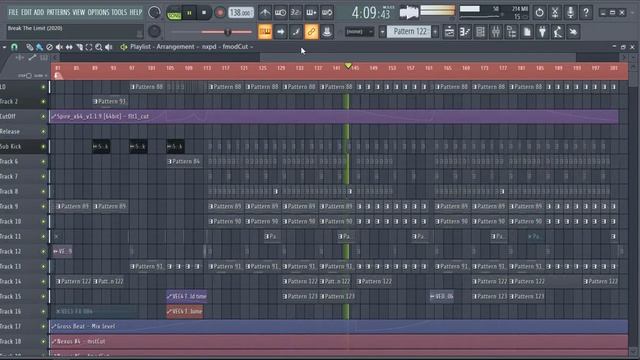Select the Paint brush tool in Playlist
Screen dimensions: 640x360
click(x=39, y=47)
